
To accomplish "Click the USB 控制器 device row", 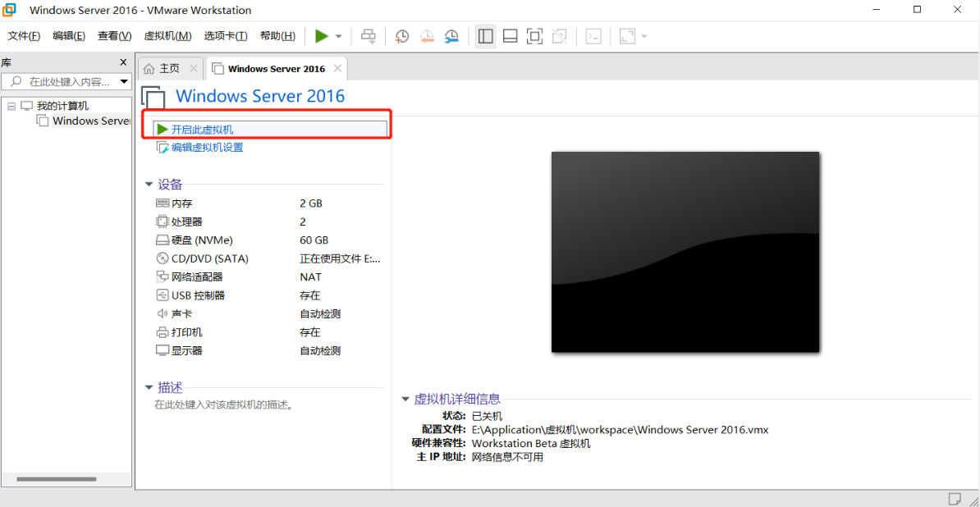I will click(x=268, y=295).
